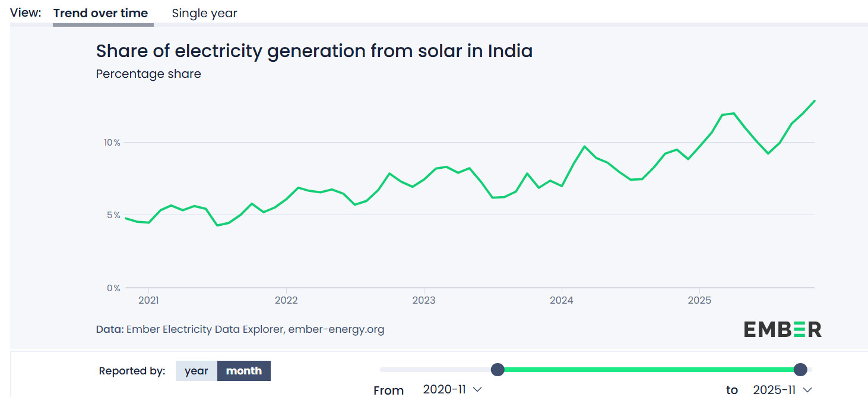Click the 2023 x-axis label

pyautogui.click(x=424, y=301)
